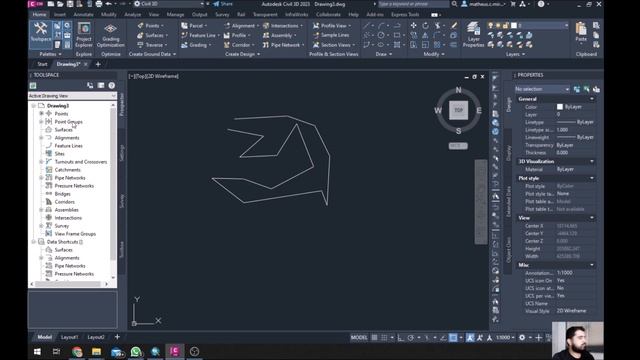Viewport: 640px width, 360px height.
Task: Toggle ortho mode in status bar
Action: pyautogui.click(x=400, y=338)
